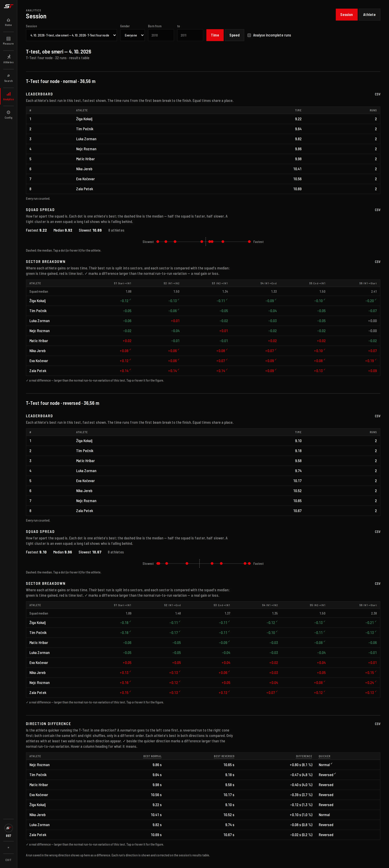This screenshot has height=868, width=389.
Task: Switch to the Athlete analytics tab
Action: pos(369,14)
